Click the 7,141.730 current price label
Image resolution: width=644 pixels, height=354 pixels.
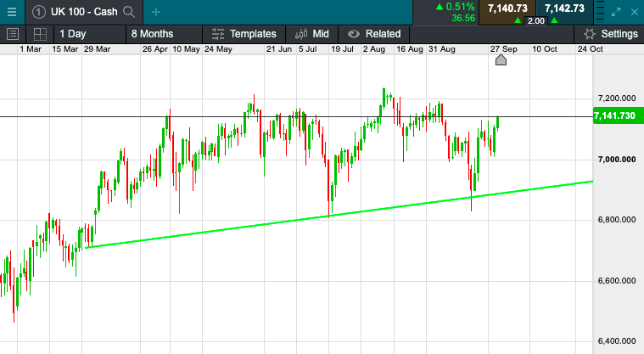pos(619,116)
